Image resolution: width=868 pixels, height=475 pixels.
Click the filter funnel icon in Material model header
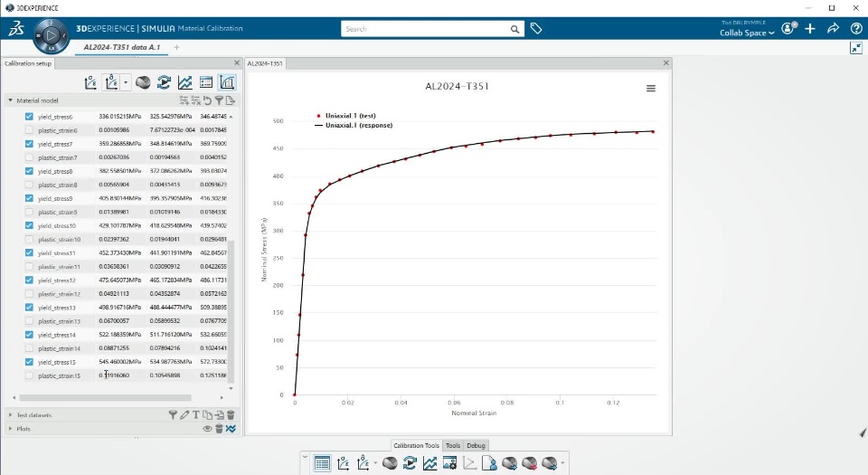219,100
